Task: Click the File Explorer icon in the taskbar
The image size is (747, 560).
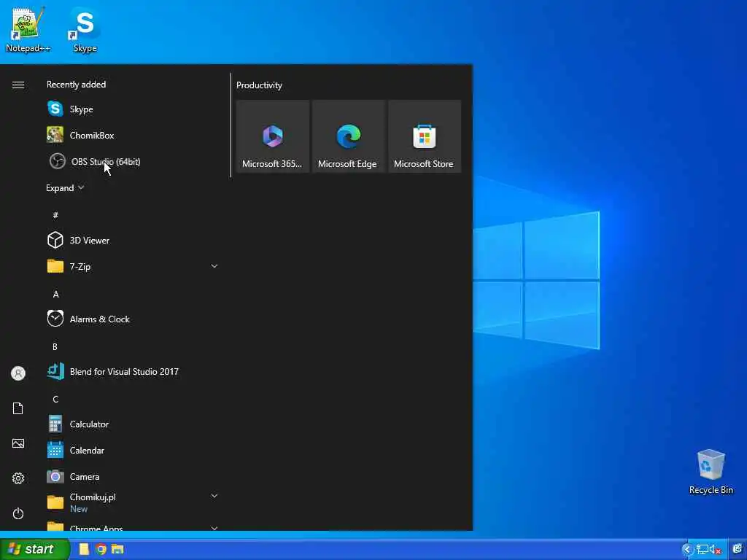Action: (117, 549)
